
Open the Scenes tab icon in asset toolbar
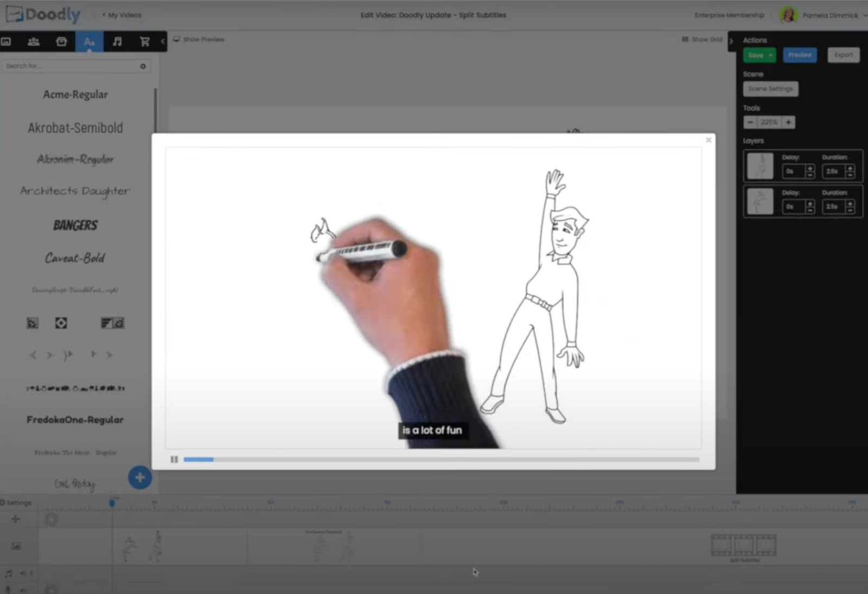(6, 41)
